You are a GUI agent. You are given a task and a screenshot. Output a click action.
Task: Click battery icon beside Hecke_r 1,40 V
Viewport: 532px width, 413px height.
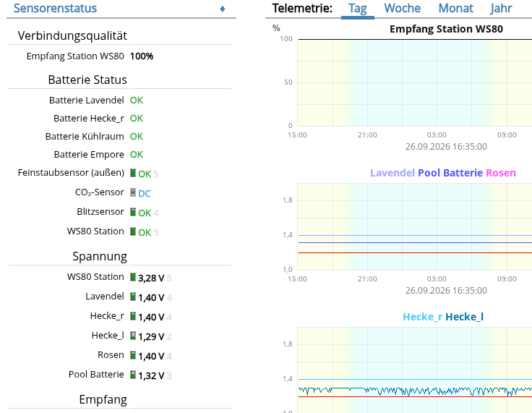(x=133, y=316)
